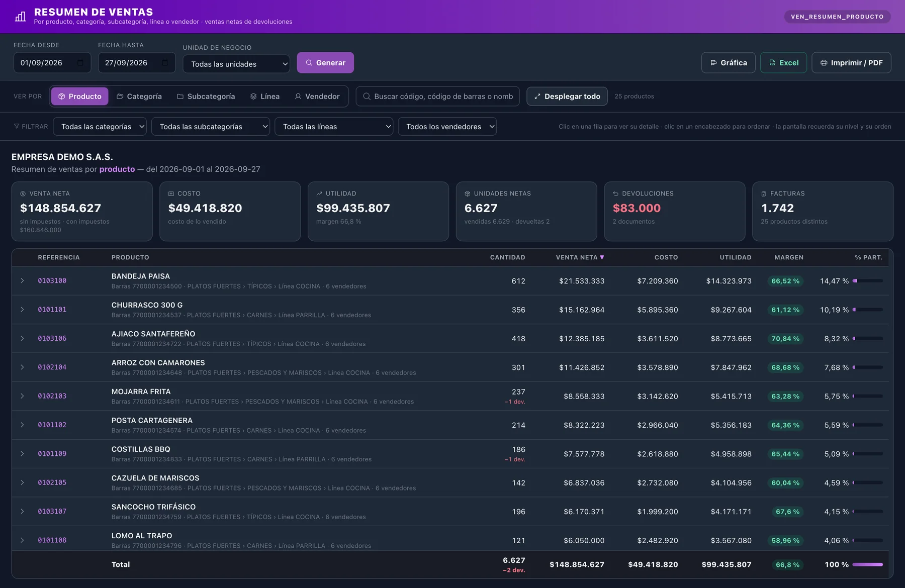
Task: Expand the SANCOCHO TRIFÁSICO row
Action: click(22, 511)
